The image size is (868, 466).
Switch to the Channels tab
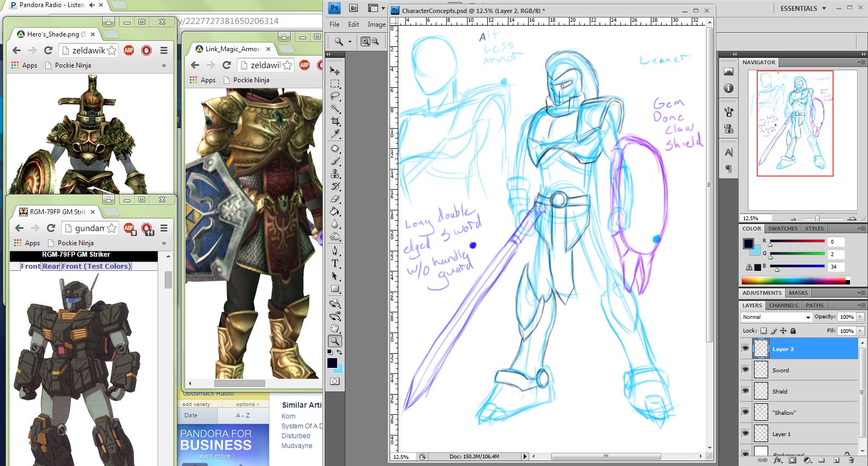(x=783, y=305)
